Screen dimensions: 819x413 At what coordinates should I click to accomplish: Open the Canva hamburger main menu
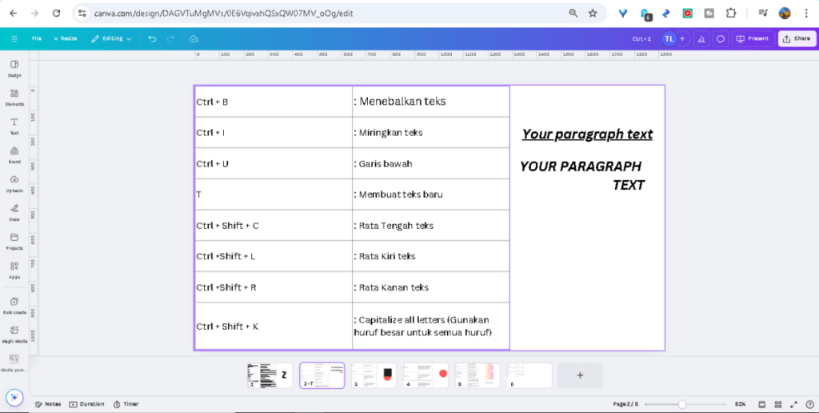pyautogui.click(x=14, y=39)
